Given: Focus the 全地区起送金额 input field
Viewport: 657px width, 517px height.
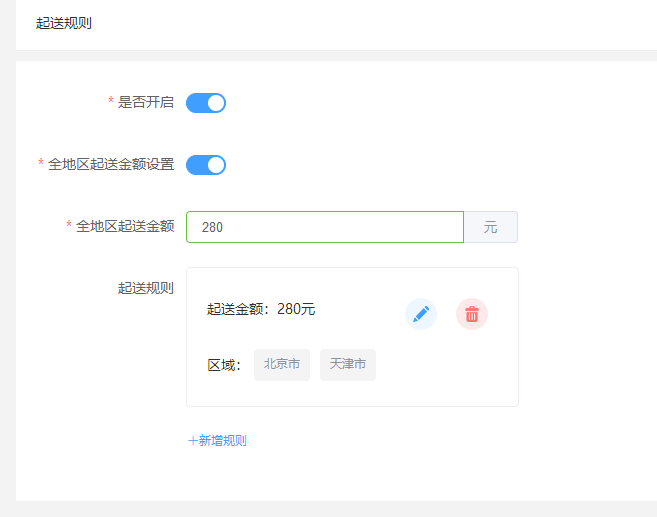Looking at the screenshot, I should [325, 227].
